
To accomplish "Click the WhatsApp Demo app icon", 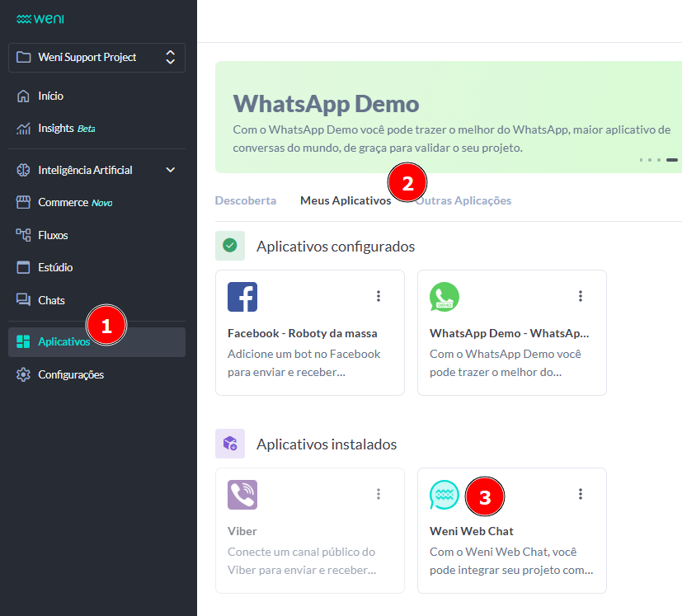I will (444, 297).
